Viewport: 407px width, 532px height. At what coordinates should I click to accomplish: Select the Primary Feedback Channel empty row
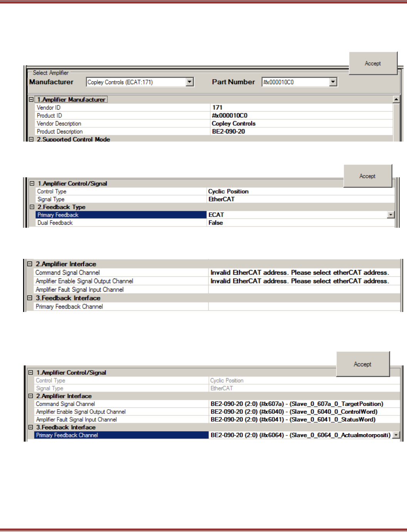click(x=217, y=306)
